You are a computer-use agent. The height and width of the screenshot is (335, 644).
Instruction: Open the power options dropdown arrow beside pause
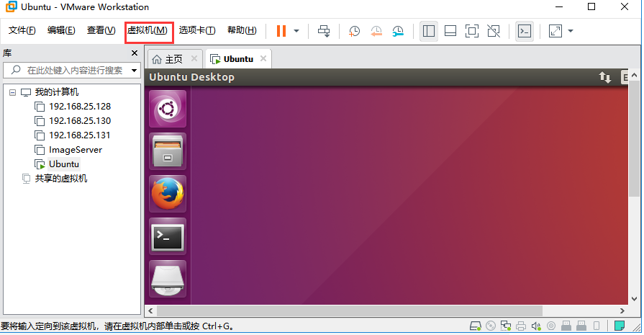296,31
